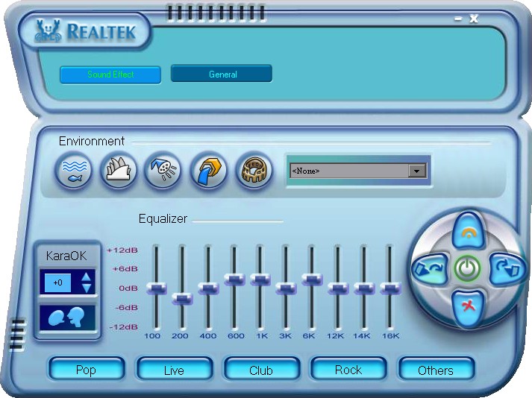The height and width of the screenshot is (398, 532).
Task: Click the Realtek crab logo
Action: (48, 31)
